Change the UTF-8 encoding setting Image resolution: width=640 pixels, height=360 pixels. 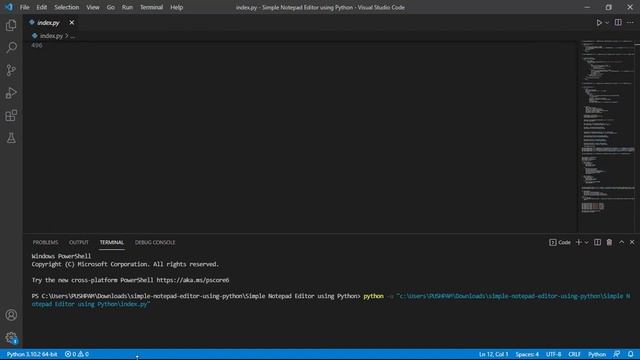pos(553,354)
